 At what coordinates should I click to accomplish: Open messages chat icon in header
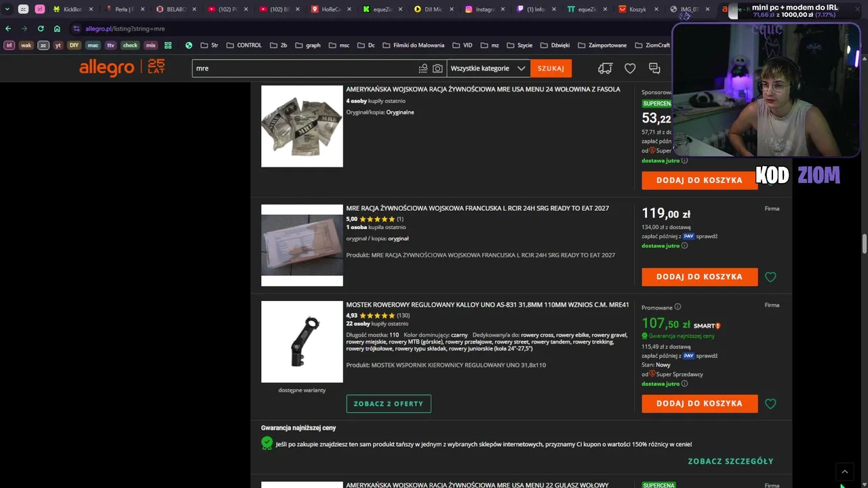pyautogui.click(x=654, y=68)
